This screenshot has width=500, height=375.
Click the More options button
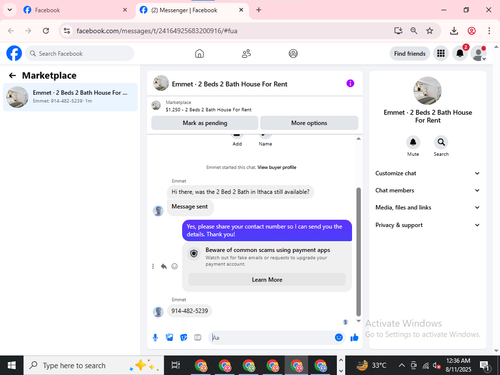tap(309, 123)
